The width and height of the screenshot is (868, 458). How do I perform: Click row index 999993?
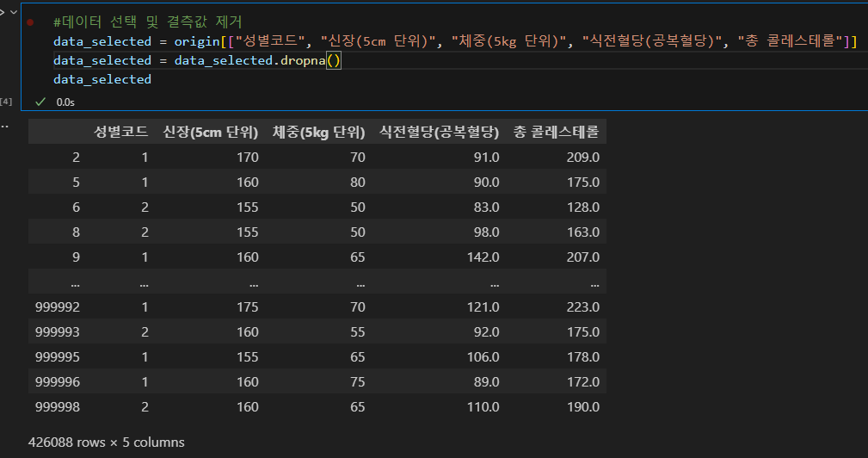pyautogui.click(x=58, y=331)
